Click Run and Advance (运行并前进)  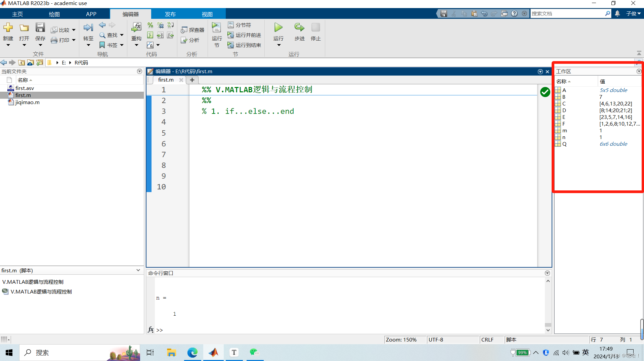[244, 35]
